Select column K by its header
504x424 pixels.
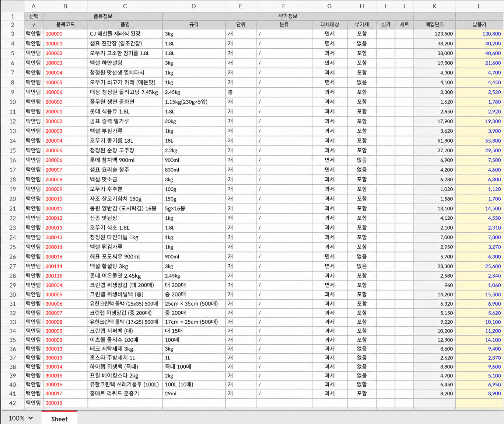434,6
